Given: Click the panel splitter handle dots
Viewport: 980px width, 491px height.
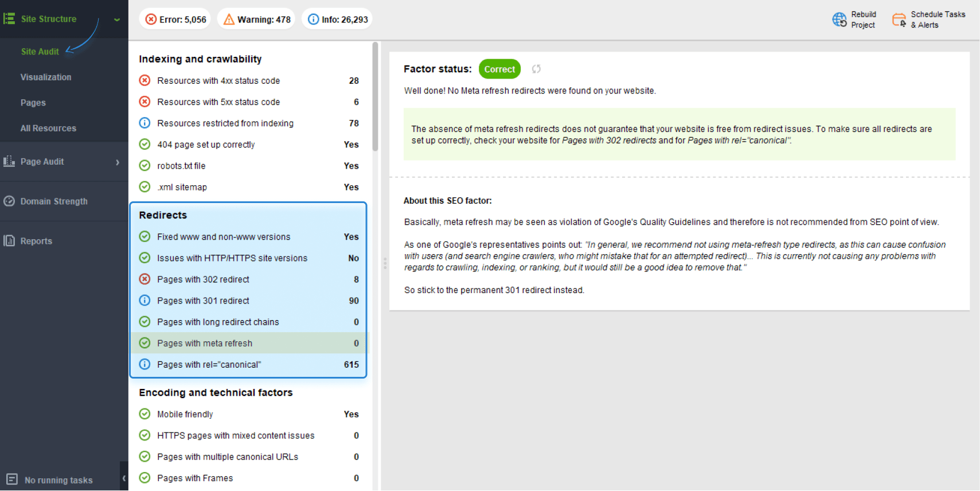Looking at the screenshot, I should pyautogui.click(x=385, y=263).
